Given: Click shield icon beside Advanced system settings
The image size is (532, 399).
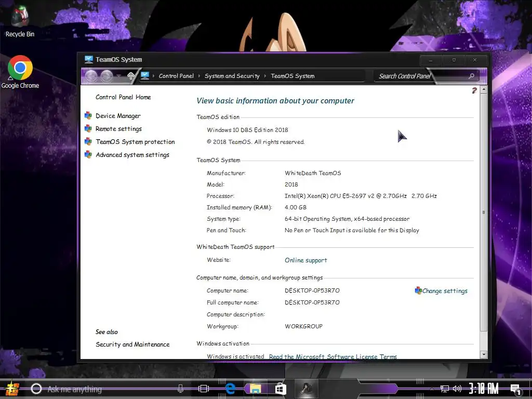Looking at the screenshot, I should coord(88,155).
